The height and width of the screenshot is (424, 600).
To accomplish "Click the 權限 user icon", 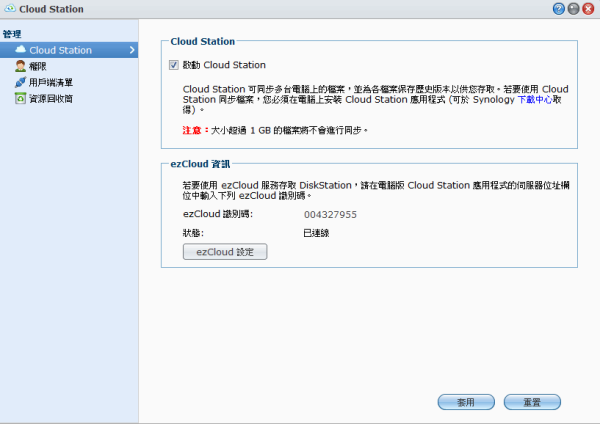I will 20,66.
